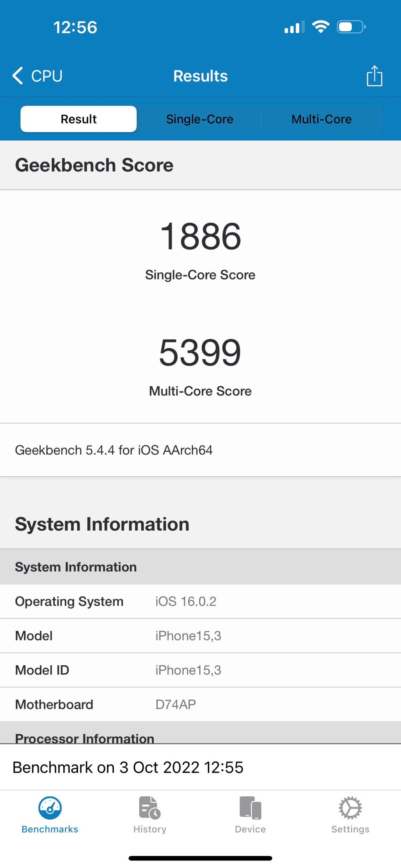Viewport: 401px width, 868px height.
Task: Go back to CPU screen
Action: pyautogui.click(x=47, y=76)
